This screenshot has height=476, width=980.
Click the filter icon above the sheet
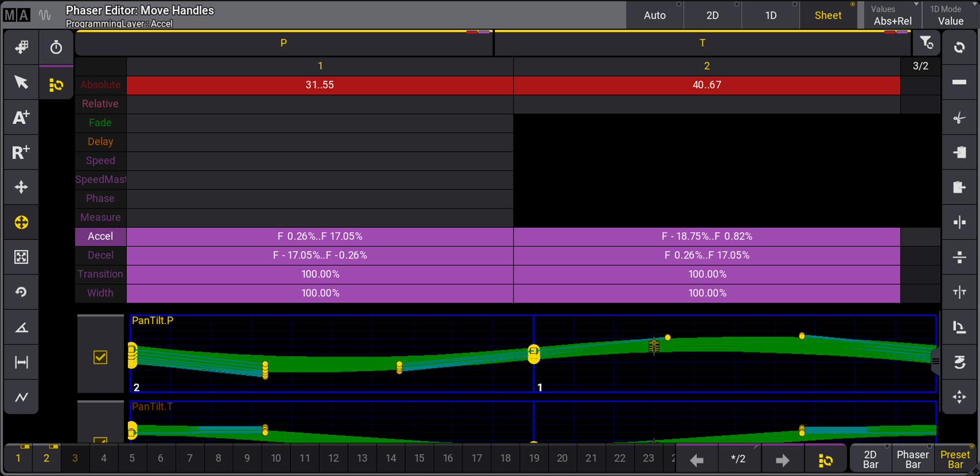pos(926,43)
